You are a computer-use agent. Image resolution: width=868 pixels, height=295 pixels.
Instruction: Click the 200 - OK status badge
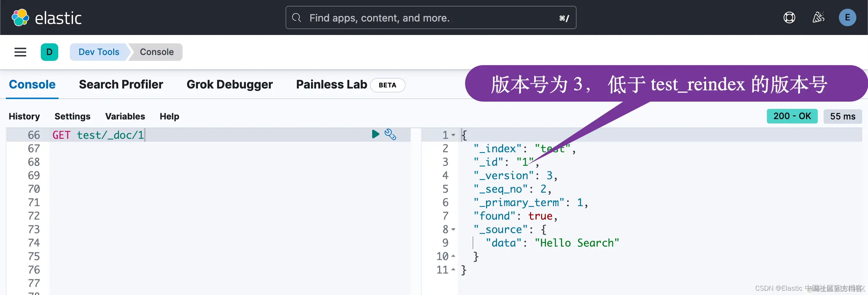click(792, 116)
